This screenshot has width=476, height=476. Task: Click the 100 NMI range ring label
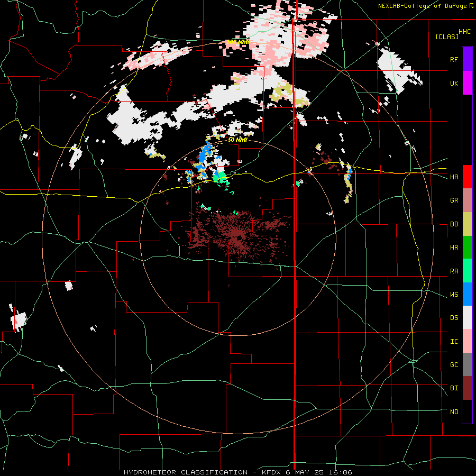[x=237, y=42]
